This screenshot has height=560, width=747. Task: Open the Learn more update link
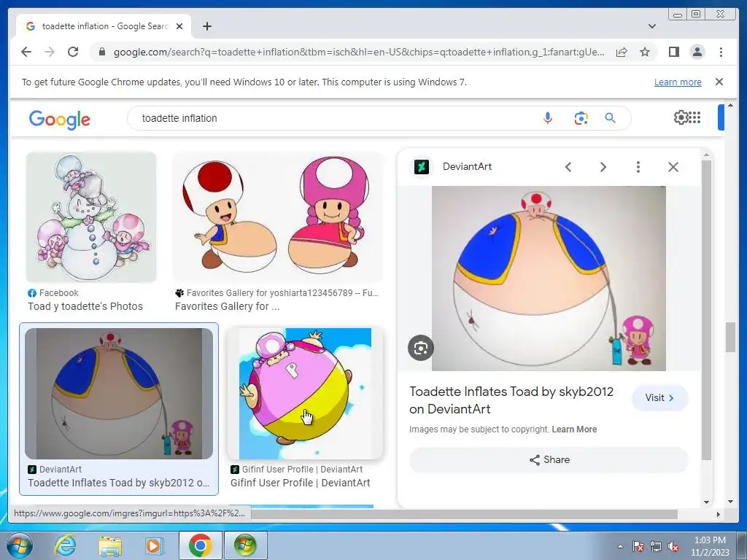(x=678, y=82)
